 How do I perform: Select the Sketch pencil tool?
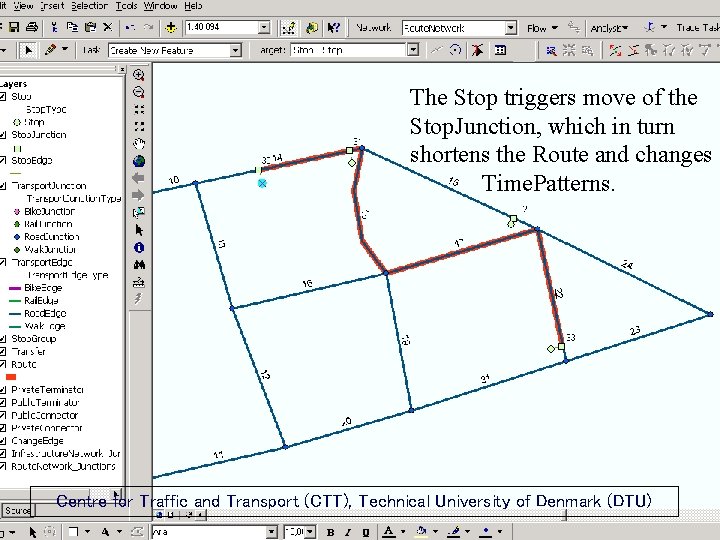pos(50,50)
